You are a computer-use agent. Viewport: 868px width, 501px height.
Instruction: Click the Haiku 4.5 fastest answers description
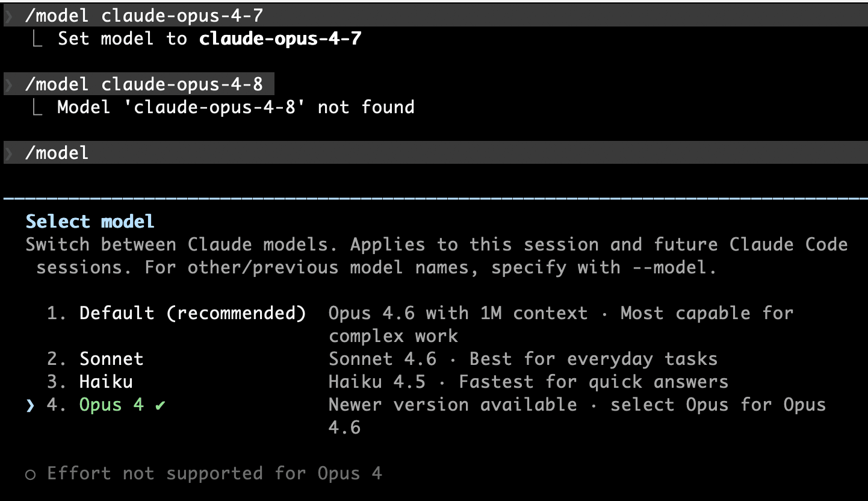tap(528, 382)
